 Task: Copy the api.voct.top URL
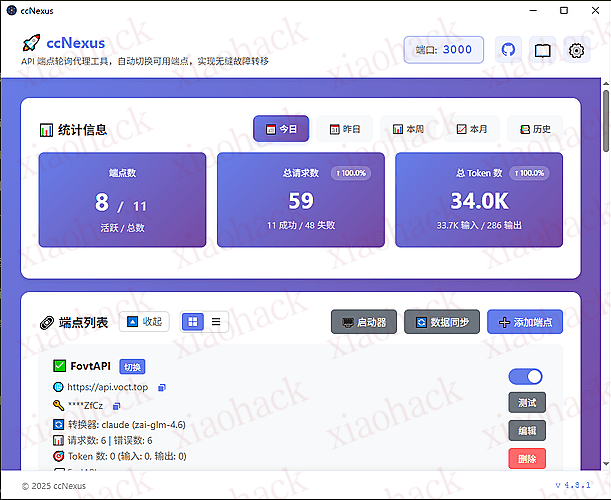point(163,386)
